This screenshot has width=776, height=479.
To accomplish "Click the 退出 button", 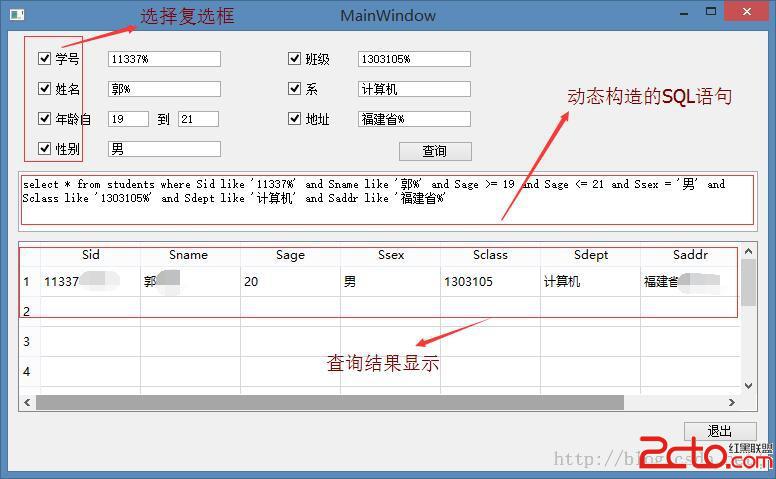I will (x=720, y=431).
